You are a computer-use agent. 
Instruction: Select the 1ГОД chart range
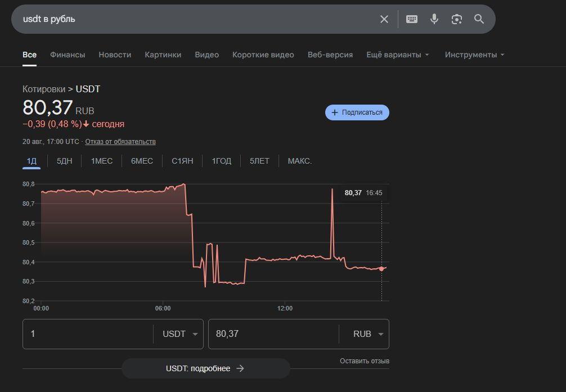point(221,161)
